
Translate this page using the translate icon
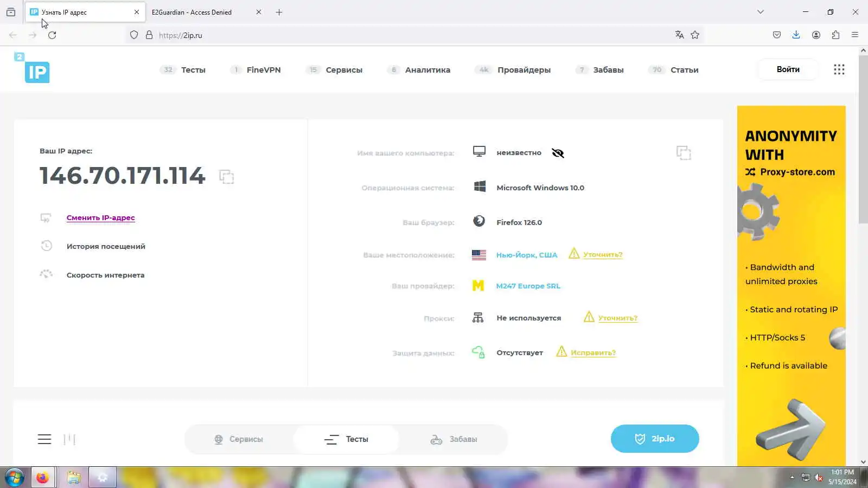coord(679,35)
